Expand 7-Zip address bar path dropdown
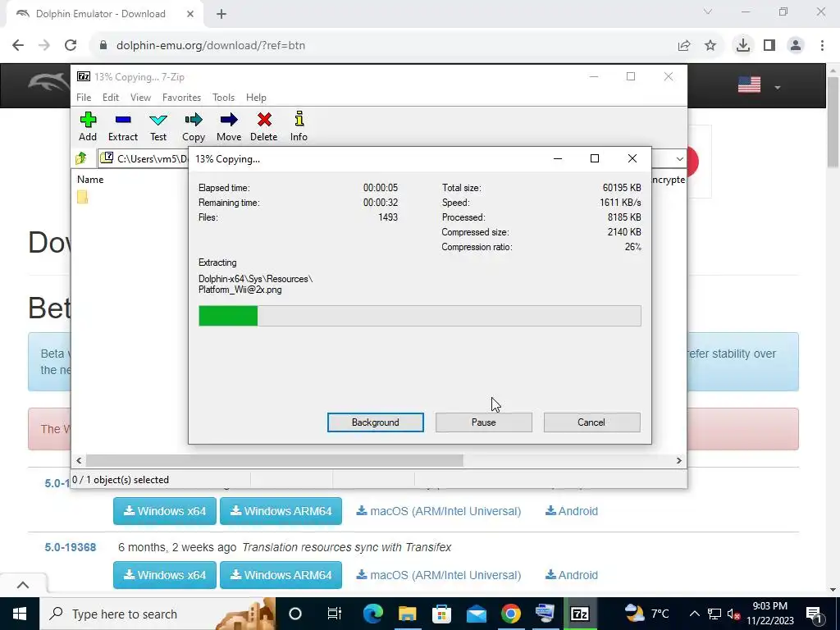This screenshot has height=630, width=840. point(679,158)
